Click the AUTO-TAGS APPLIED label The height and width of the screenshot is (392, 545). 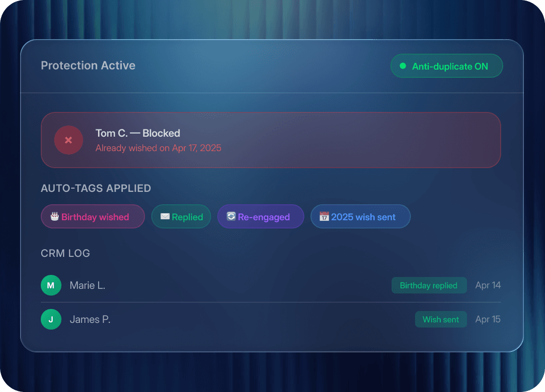click(x=96, y=188)
